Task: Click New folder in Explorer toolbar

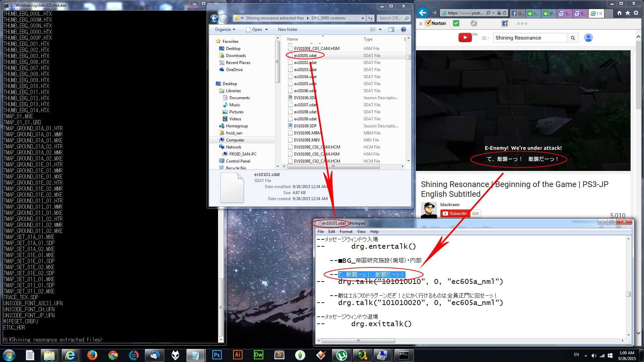Action: coord(287,29)
